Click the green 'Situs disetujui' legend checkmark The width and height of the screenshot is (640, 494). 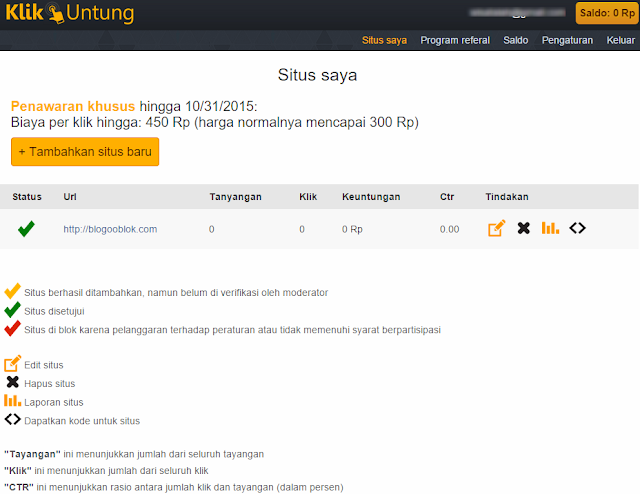tap(13, 310)
